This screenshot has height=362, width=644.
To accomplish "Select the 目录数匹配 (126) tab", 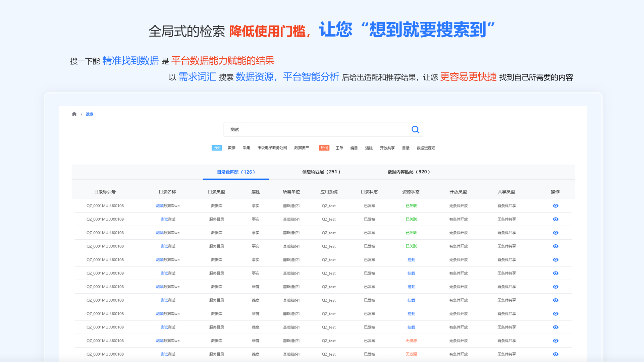I will click(236, 172).
